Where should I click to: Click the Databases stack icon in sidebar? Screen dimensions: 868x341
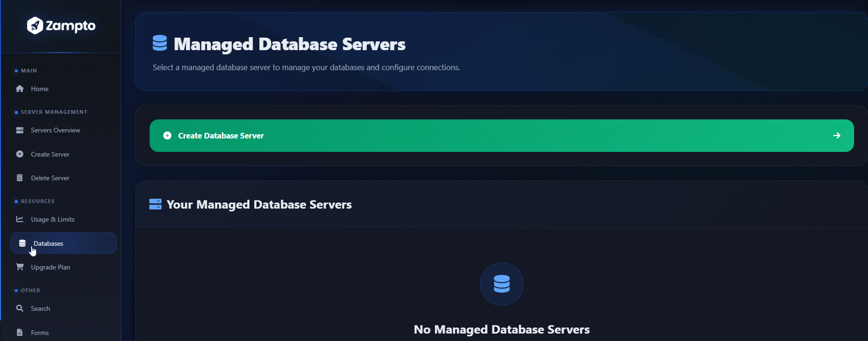[22, 243]
